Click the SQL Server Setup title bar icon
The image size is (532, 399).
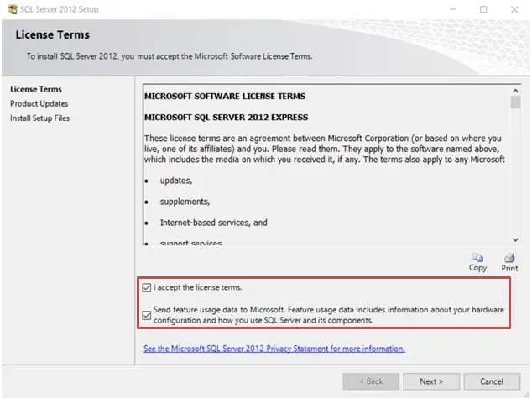tap(13, 9)
